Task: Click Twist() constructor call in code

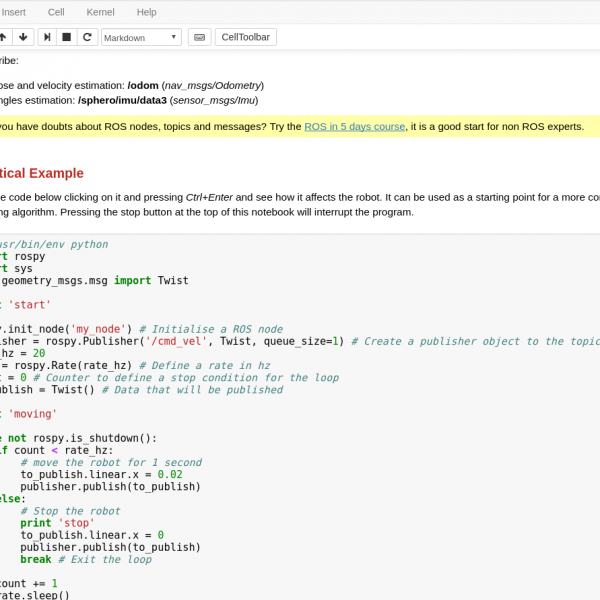Action: coord(73,390)
